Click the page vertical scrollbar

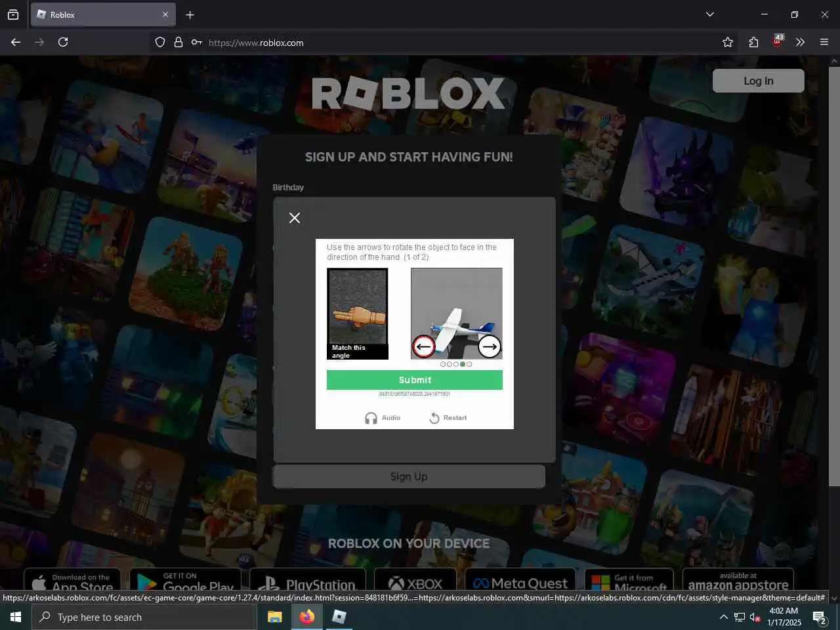834,276
